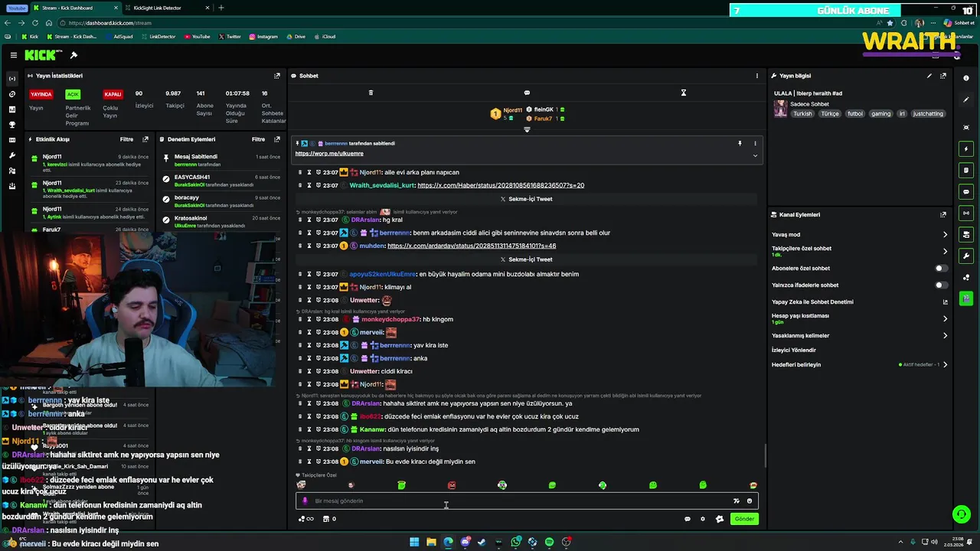Toggle the YAYINDA stream status badge
This screenshot has height=551, width=980.
41,94
